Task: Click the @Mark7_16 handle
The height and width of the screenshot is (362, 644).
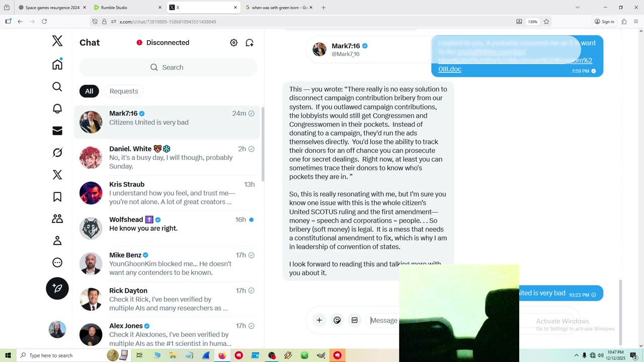Action: 346,54
